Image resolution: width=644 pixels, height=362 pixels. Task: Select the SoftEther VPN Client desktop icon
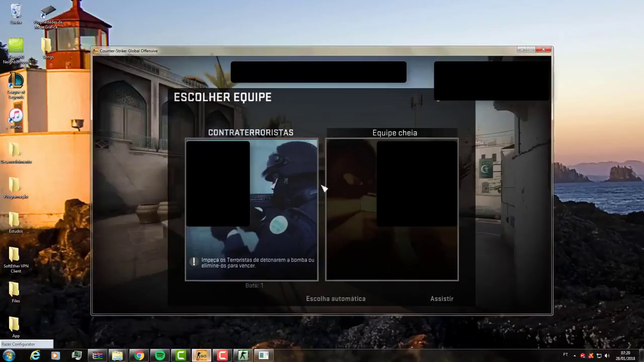click(x=16, y=260)
